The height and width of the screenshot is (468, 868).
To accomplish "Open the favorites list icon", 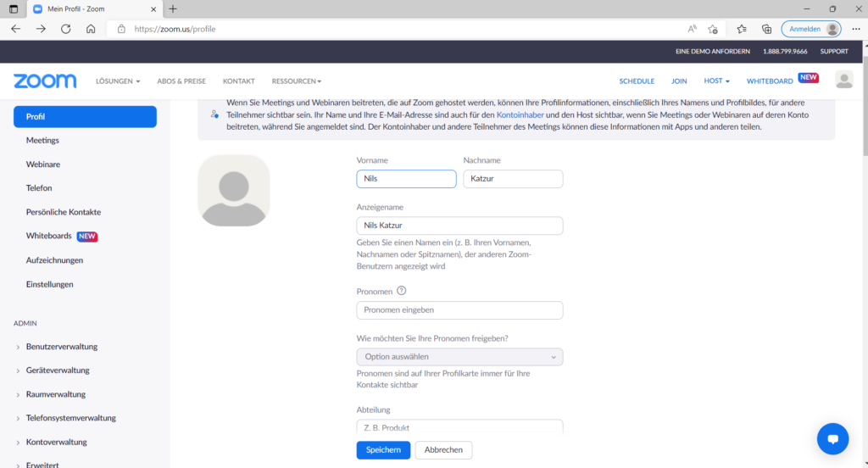I will click(742, 29).
